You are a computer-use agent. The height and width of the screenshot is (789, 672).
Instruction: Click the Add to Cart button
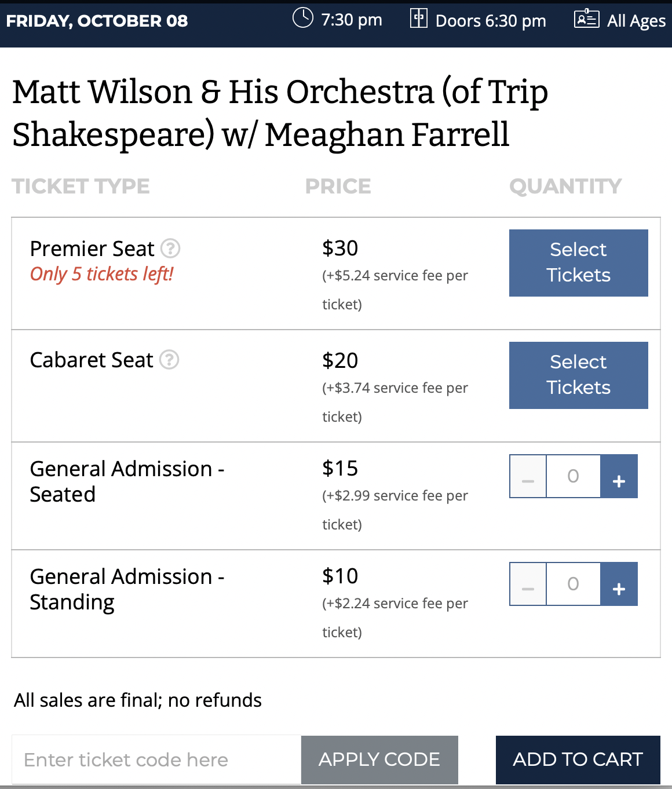point(578,759)
